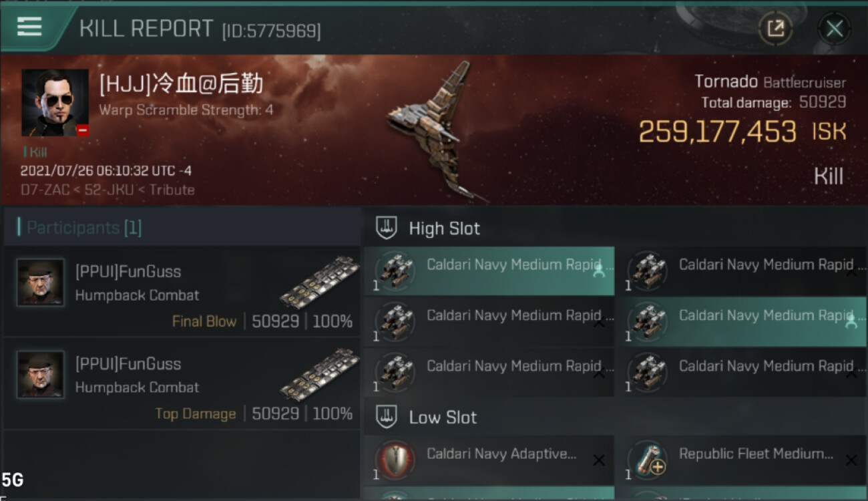This screenshot has height=501, width=868.
Task: Close the kill report window
Action: point(834,29)
